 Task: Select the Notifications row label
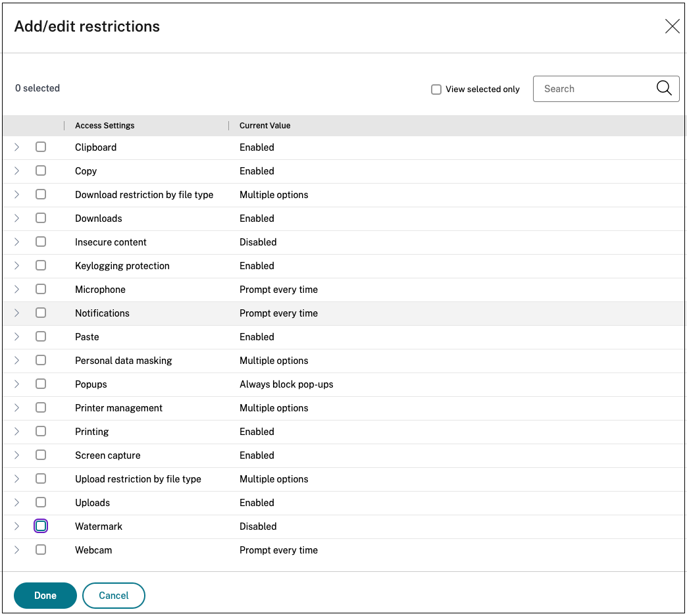[102, 313]
